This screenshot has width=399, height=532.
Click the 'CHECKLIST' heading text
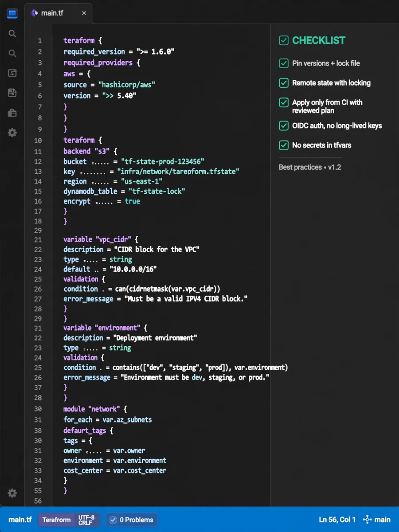pos(319,40)
